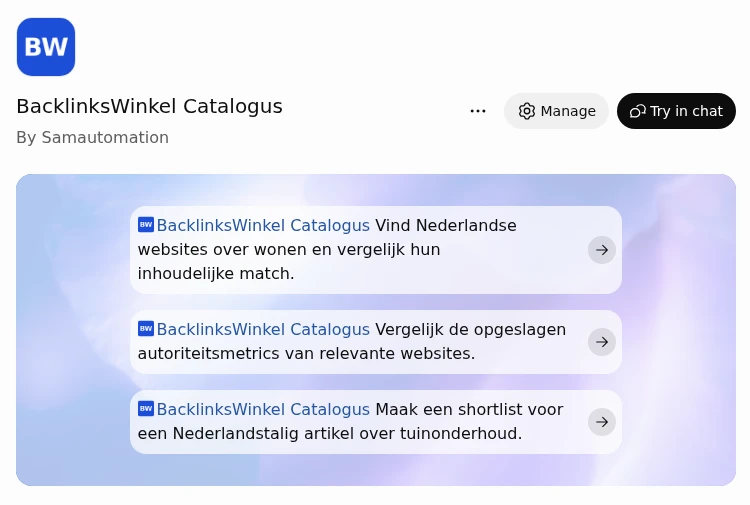The image size is (750, 505).
Task: Click the 'BacklinksWinkel Catalogus' page title
Action: 149,106
